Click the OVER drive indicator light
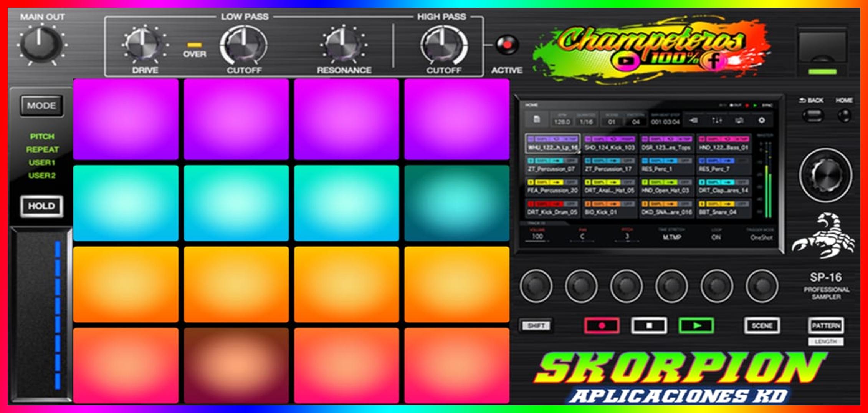868x413 pixels. tap(194, 45)
